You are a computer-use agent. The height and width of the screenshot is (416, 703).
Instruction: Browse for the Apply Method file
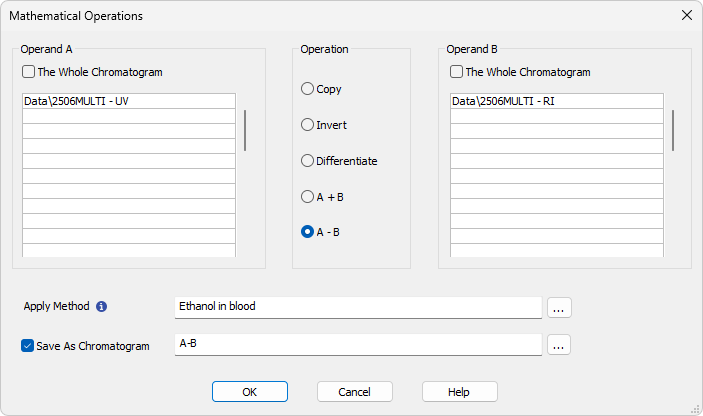click(559, 308)
